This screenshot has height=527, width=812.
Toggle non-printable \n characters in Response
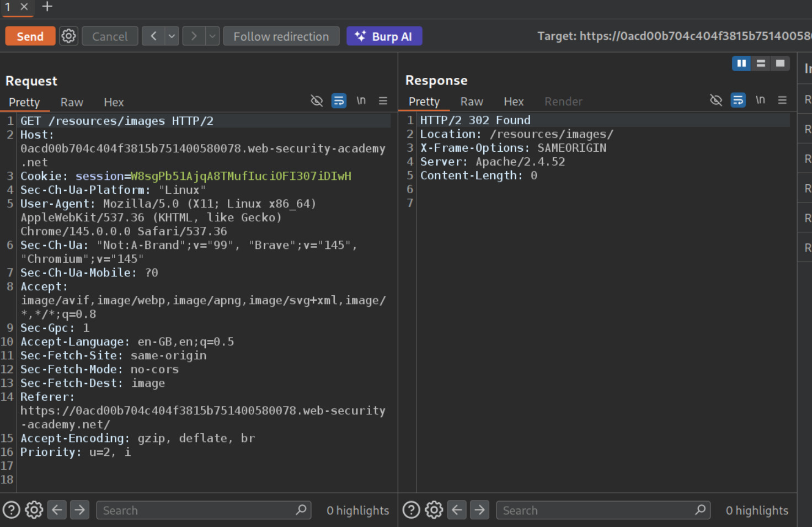[x=760, y=100]
